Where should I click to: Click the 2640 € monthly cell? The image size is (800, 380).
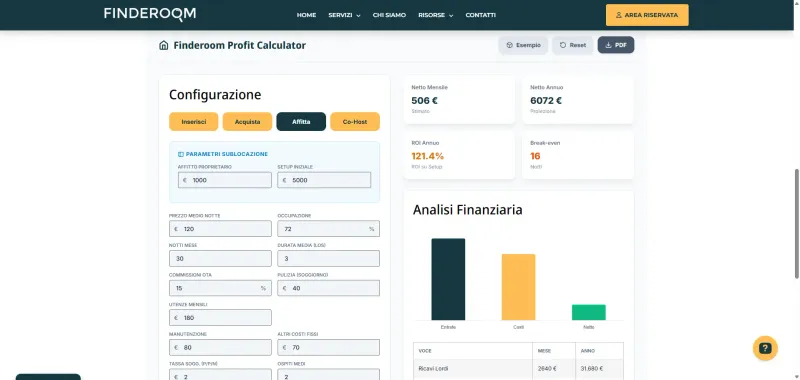coord(547,368)
